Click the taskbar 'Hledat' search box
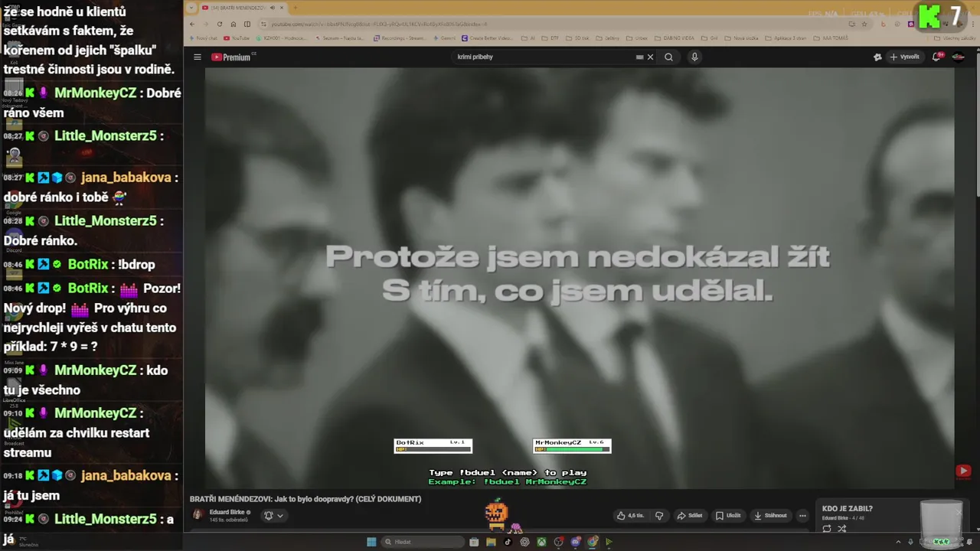This screenshot has height=551, width=980. (x=423, y=542)
